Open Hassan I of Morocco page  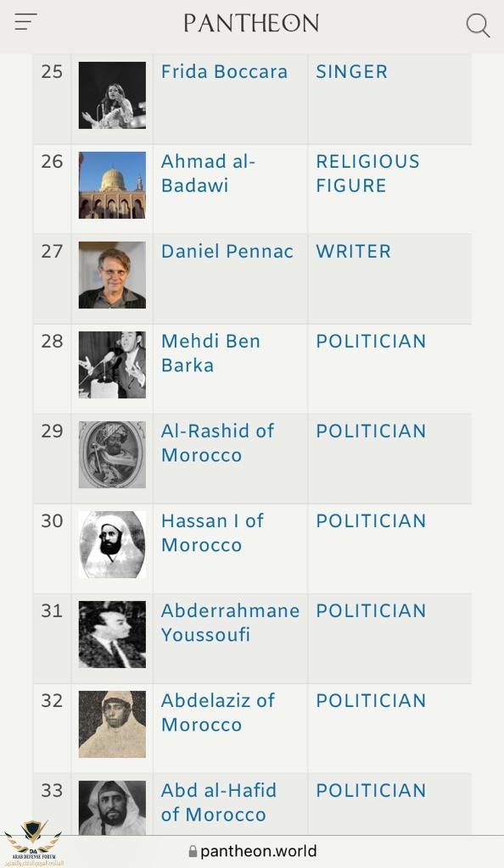click(213, 532)
